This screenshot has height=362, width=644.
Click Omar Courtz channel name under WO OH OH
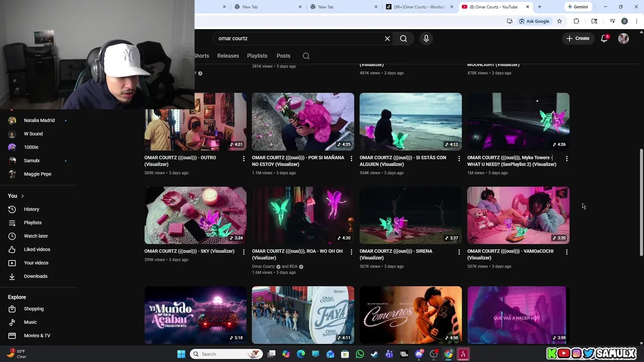point(263,266)
